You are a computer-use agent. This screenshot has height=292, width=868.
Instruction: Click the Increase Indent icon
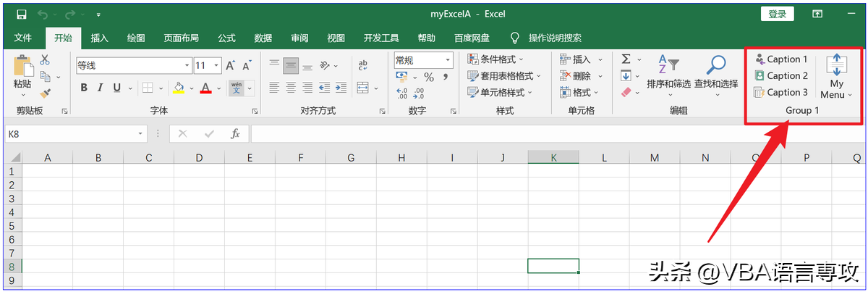[341, 88]
